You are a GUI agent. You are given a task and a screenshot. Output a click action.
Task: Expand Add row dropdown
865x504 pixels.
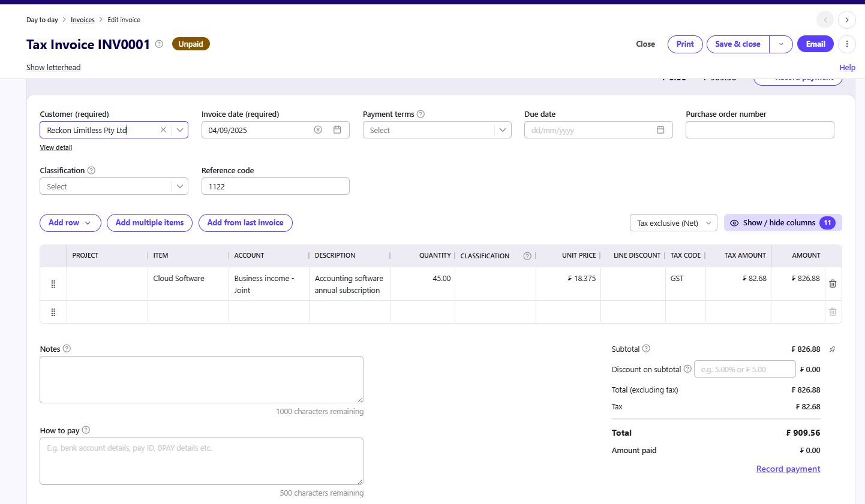coord(70,223)
